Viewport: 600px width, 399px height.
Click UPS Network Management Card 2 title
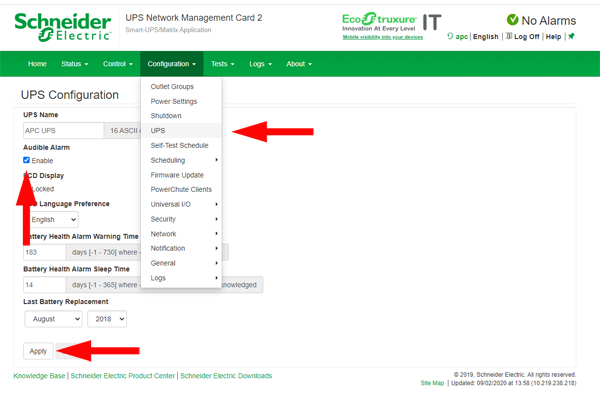pyautogui.click(x=194, y=18)
